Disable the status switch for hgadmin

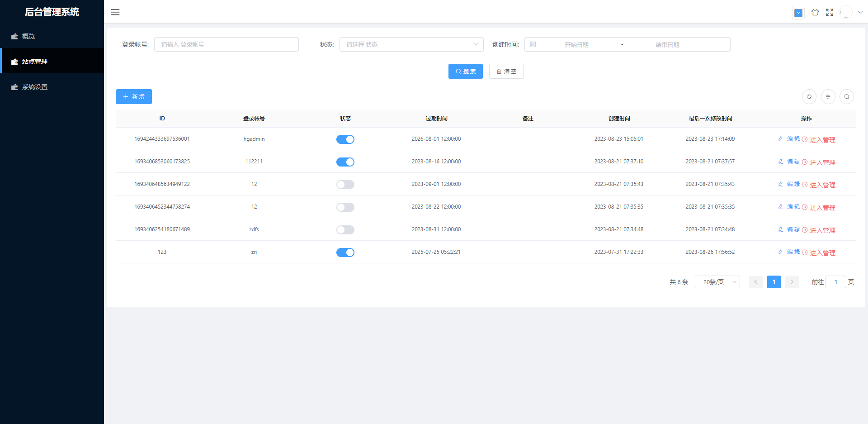pyautogui.click(x=345, y=139)
